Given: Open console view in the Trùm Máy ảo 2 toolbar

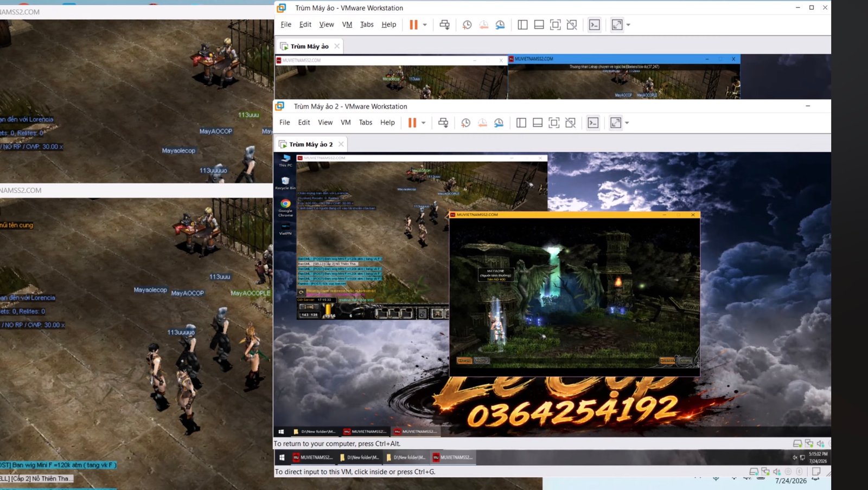Looking at the screenshot, I should (x=593, y=122).
